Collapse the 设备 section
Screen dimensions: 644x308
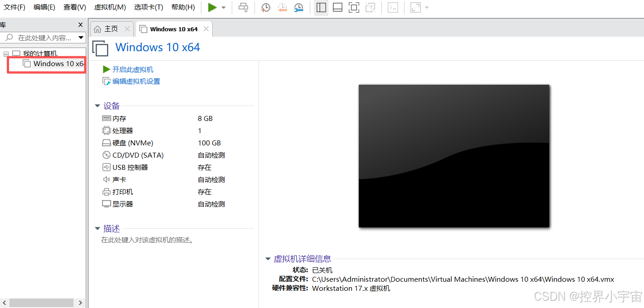(x=98, y=106)
